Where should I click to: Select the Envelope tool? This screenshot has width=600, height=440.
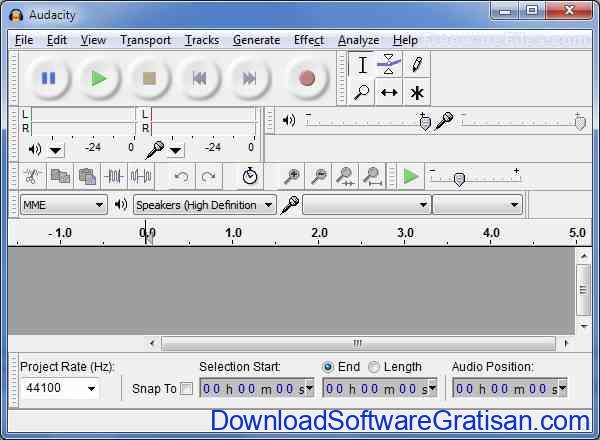tap(389, 64)
